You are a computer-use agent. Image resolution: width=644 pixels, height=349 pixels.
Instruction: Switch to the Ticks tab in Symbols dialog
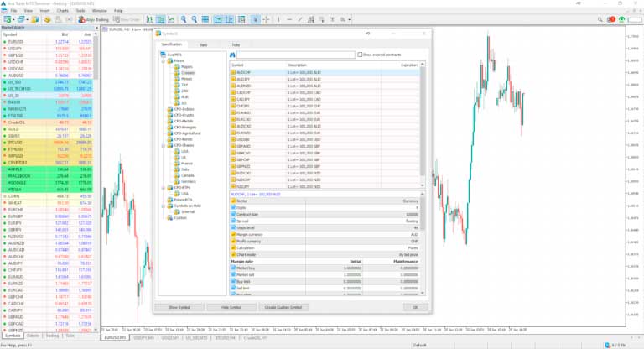pos(236,44)
